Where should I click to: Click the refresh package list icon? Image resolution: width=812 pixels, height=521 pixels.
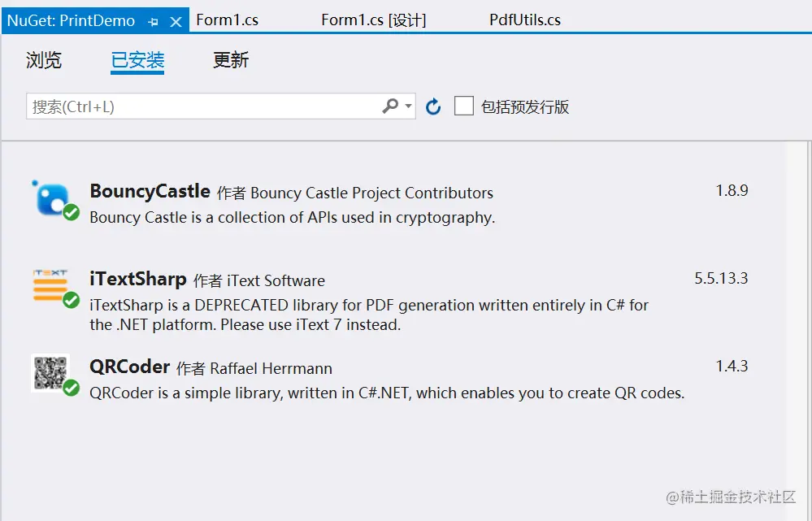coord(433,106)
